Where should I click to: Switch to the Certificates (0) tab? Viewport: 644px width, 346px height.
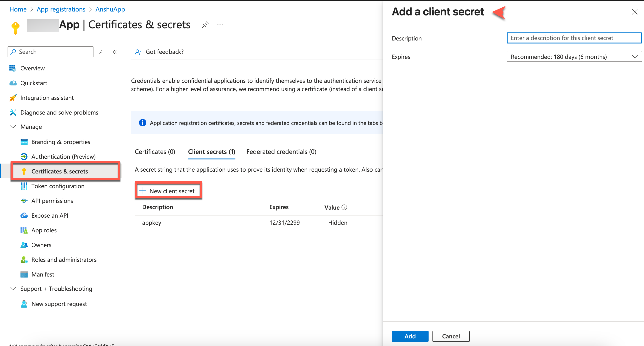coord(155,152)
